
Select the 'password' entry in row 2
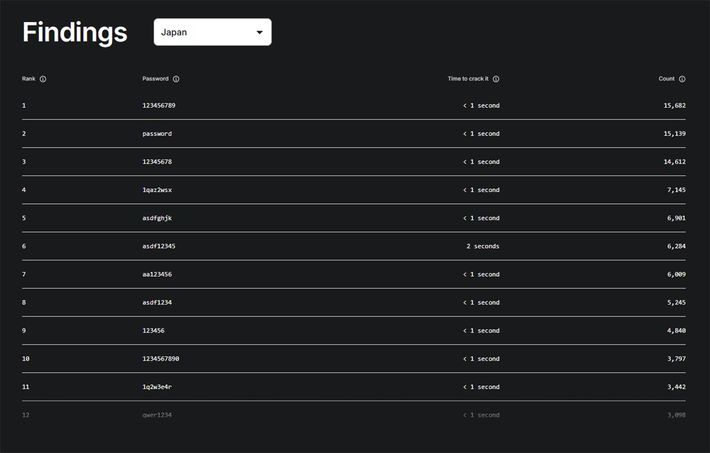tap(157, 133)
